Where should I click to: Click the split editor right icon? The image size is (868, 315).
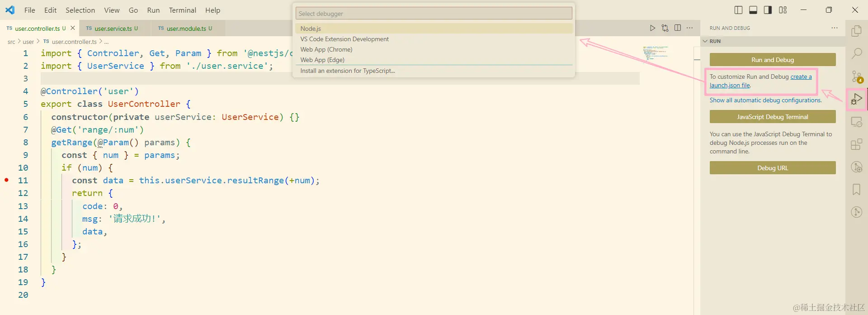click(x=677, y=28)
